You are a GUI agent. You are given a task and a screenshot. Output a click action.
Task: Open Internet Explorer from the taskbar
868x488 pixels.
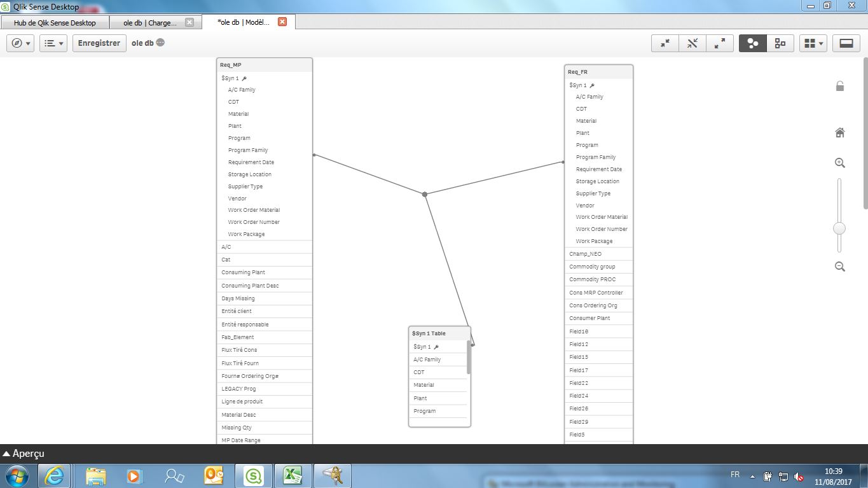[54, 476]
